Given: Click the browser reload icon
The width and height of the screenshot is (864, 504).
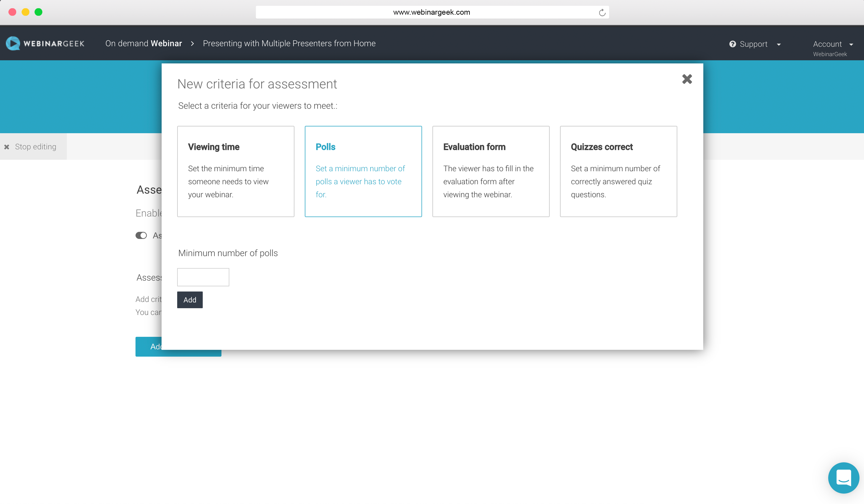Looking at the screenshot, I should [602, 13].
